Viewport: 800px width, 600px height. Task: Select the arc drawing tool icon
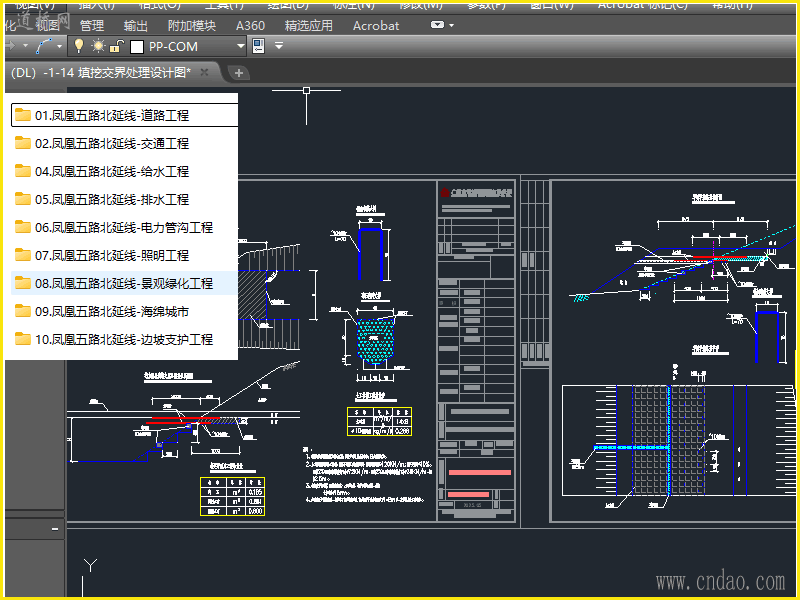(43, 46)
